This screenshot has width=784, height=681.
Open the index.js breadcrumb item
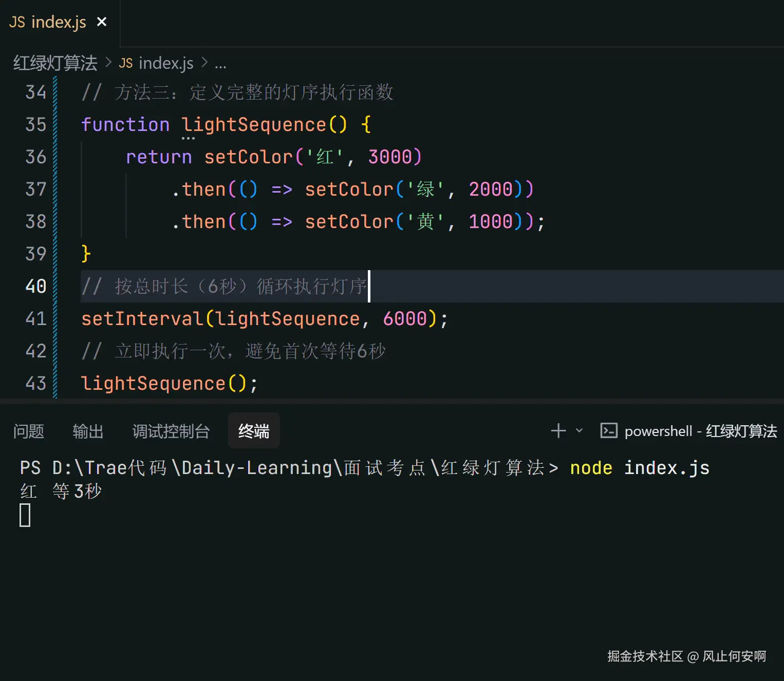pos(166,63)
